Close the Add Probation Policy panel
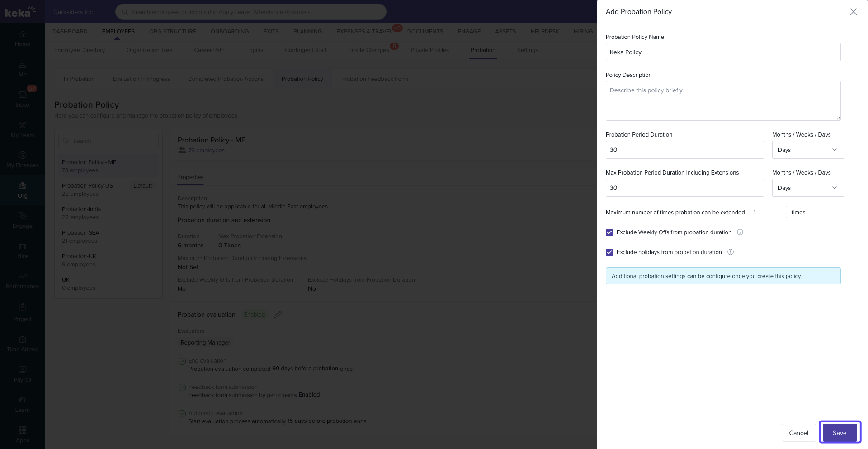 tap(853, 12)
